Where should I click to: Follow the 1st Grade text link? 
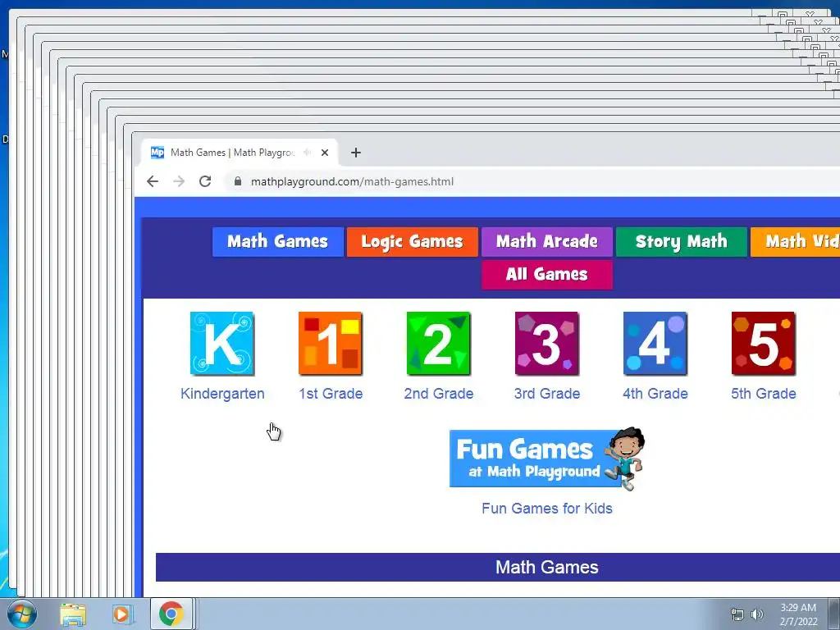click(x=331, y=394)
